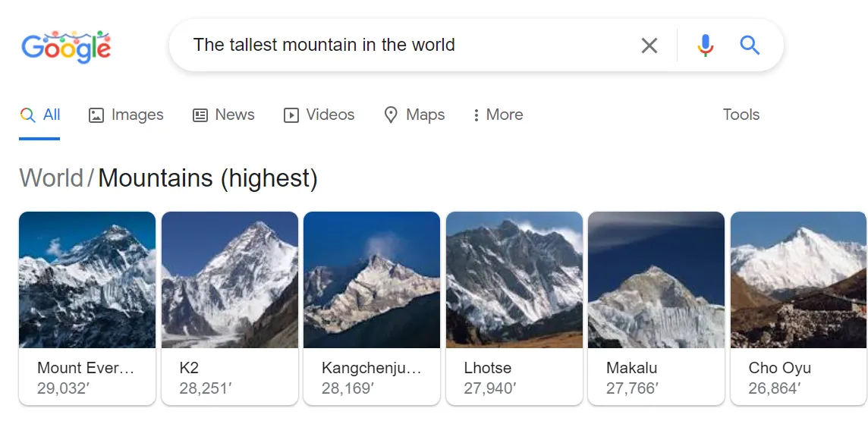Select the All results tab
Viewport: 868px width, 421px height.
(40, 115)
